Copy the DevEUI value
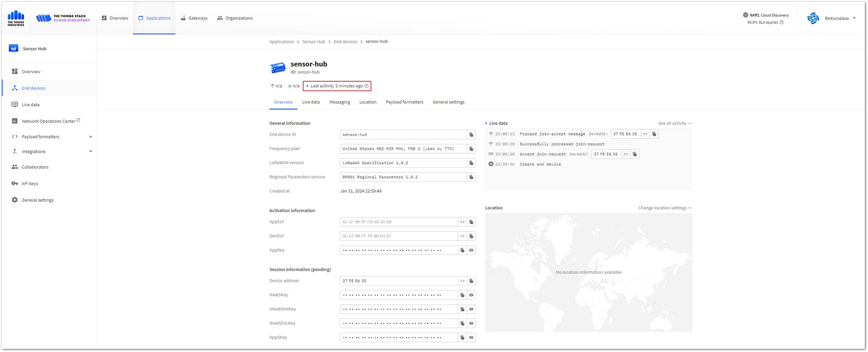This screenshot has height=352, width=868. [471, 236]
